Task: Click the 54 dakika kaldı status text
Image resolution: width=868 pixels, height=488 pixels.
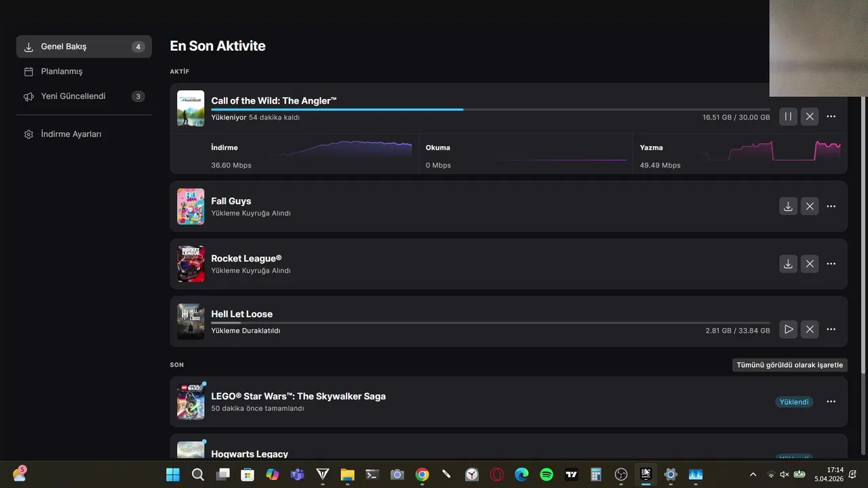Action: point(274,117)
